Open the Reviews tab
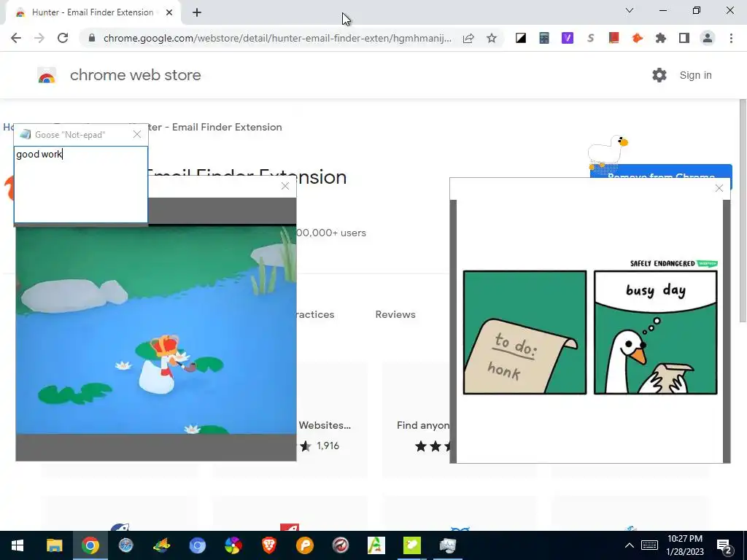Viewport: 747px width, 560px height. coord(395,314)
